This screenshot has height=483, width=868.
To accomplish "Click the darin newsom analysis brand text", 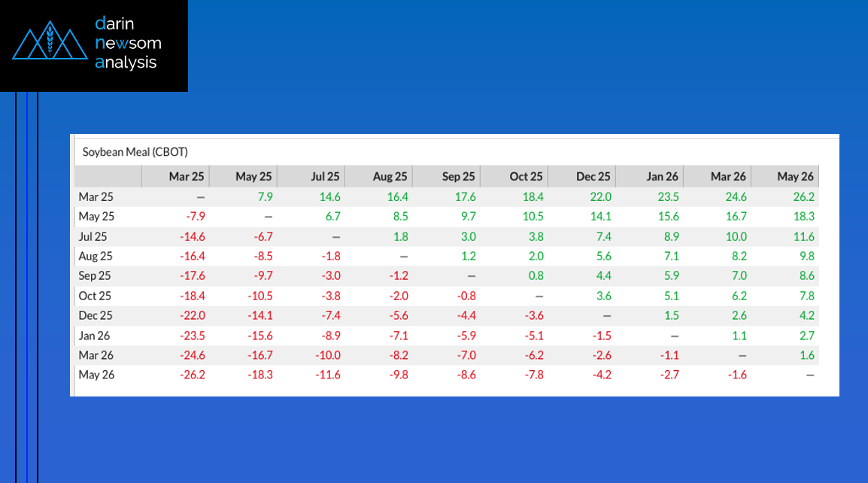I will (x=128, y=43).
